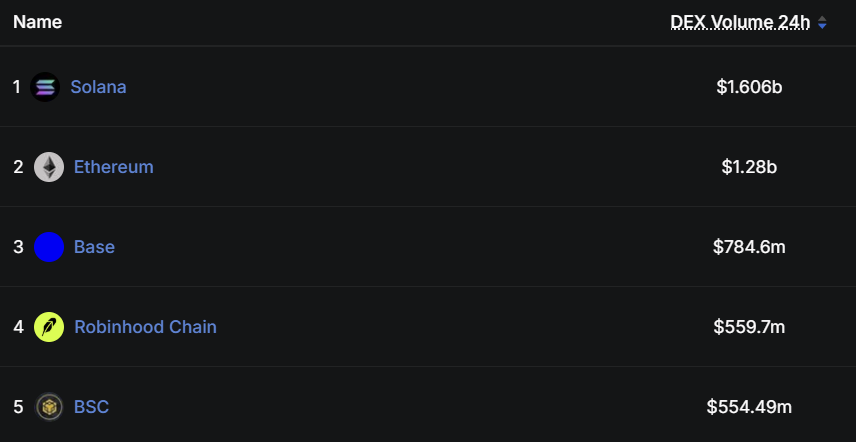Viewport: 856px width, 442px height.
Task: Click the Name column header
Action: pos(37,22)
